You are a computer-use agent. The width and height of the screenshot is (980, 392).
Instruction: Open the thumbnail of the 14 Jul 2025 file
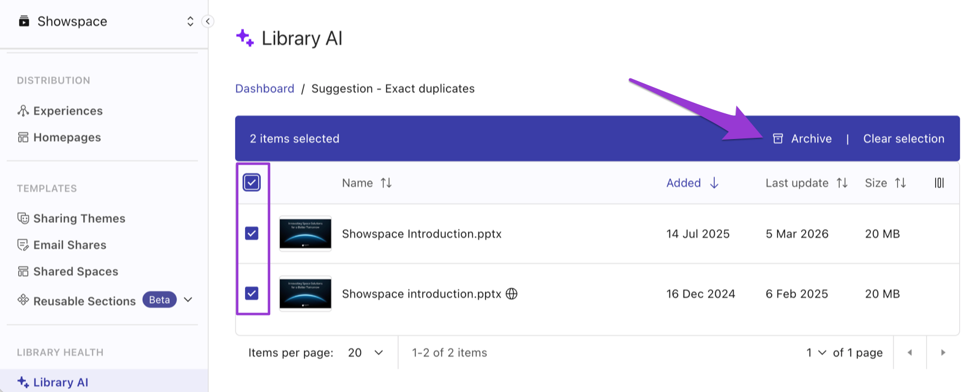click(305, 233)
